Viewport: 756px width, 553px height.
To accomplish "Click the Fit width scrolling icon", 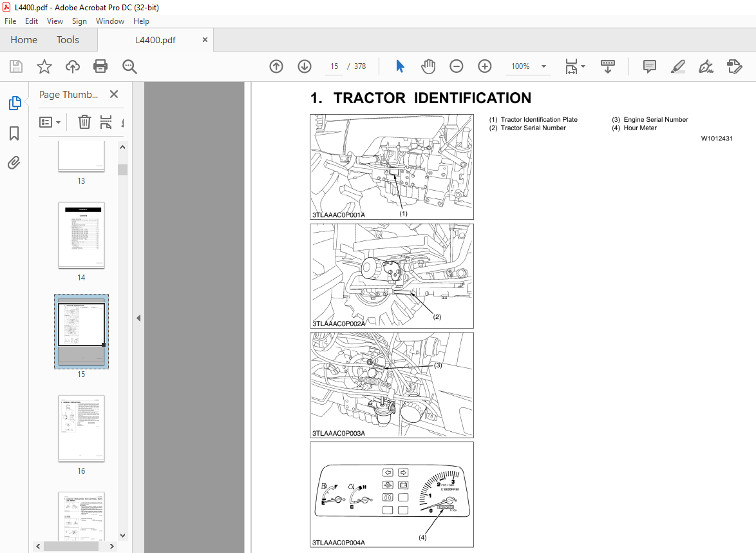I will 571,66.
